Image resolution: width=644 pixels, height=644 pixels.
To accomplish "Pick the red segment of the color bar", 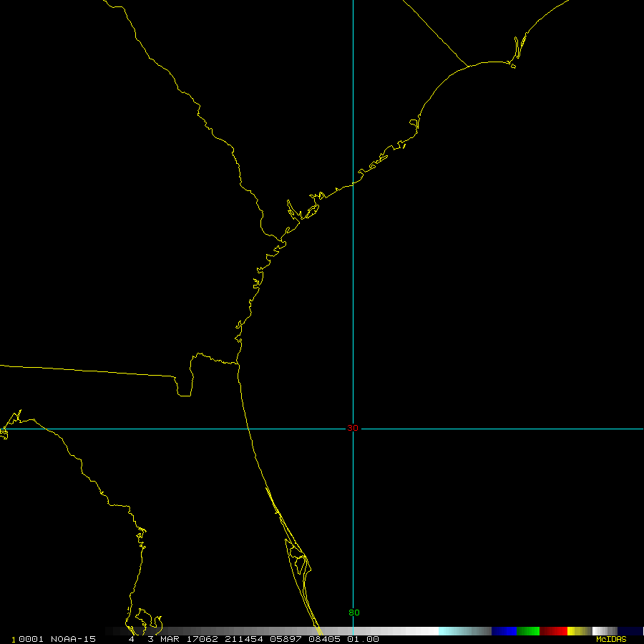I will (x=553, y=631).
